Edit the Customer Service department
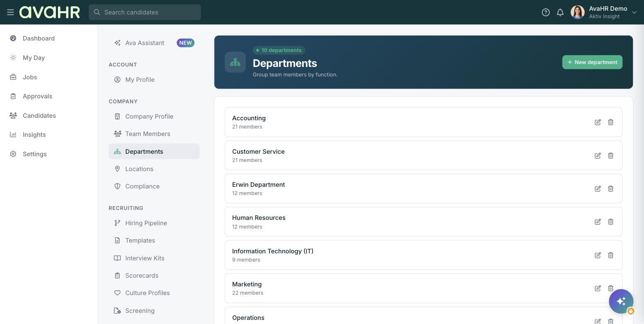 (x=598, y=156)
